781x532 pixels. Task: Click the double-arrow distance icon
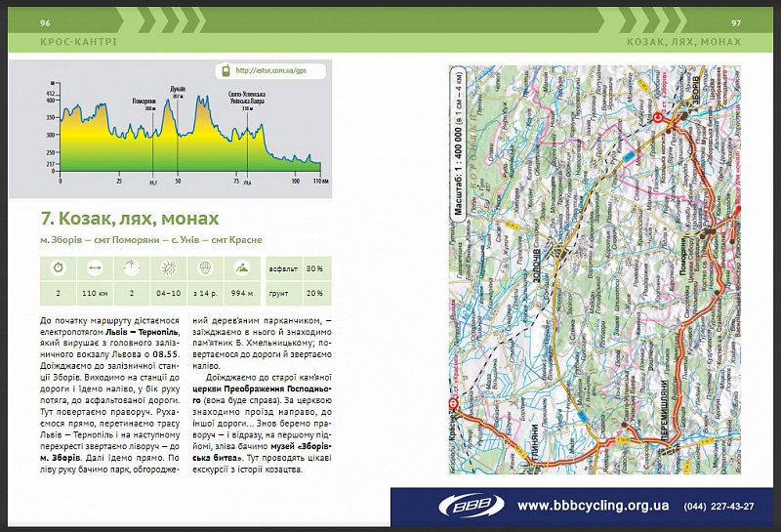pos(95,268)
